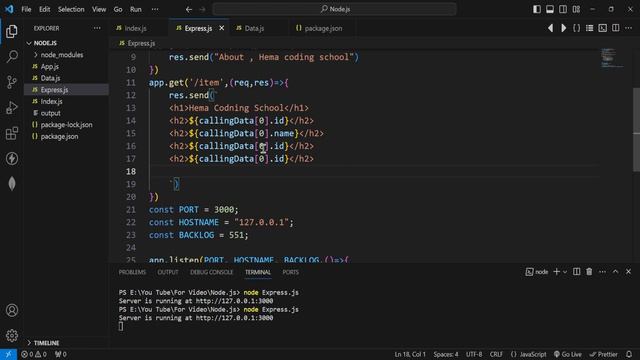This screenshot has height=360, width=640.
Task: Open the Manage gear icon
Action: click(x=12, y=336)
